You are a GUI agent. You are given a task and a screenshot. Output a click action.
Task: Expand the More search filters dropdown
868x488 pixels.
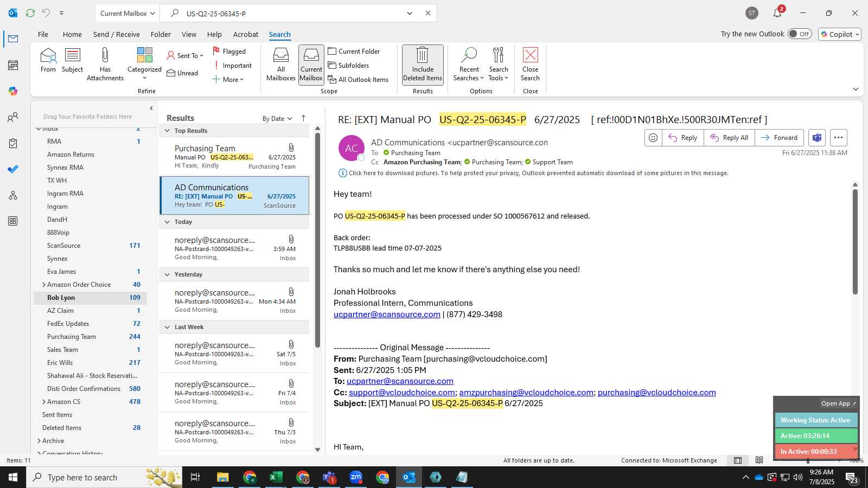coord(228,79)
